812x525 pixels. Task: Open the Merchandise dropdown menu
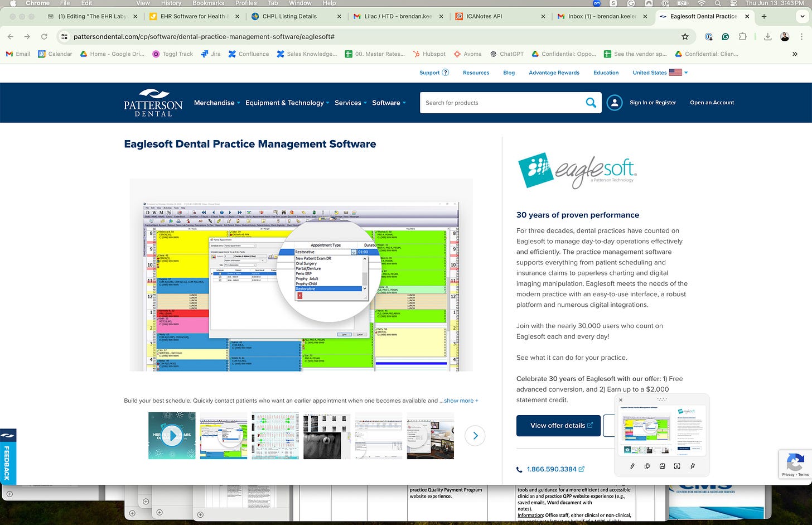[x=217, y=103]
